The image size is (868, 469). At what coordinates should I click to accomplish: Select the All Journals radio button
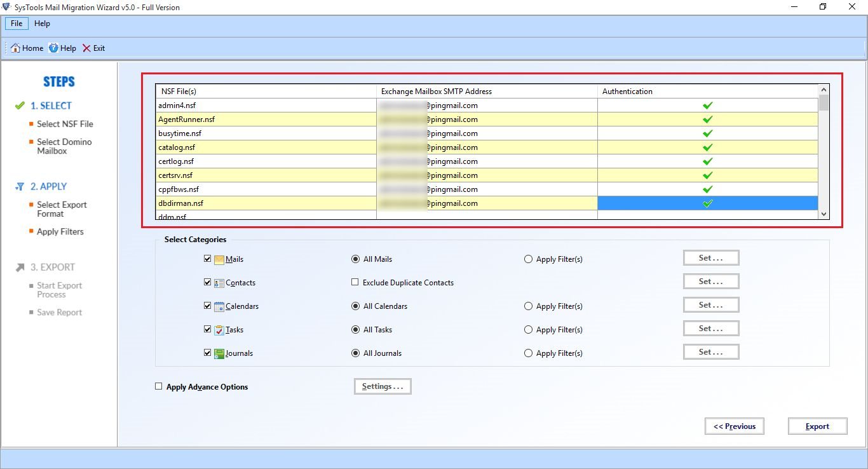[x=355, y=353]
